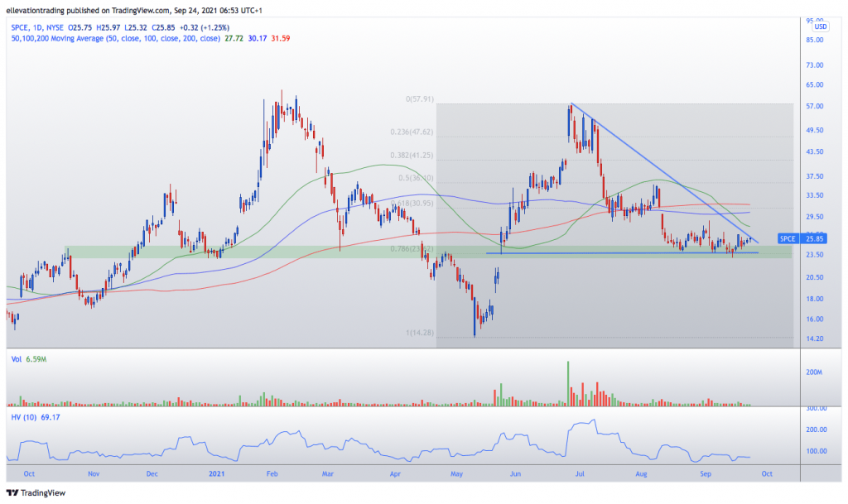848x504 pixels.
Task: Click the SPCE 25.85 price tag on axis
Action: (x=802, y=239)
